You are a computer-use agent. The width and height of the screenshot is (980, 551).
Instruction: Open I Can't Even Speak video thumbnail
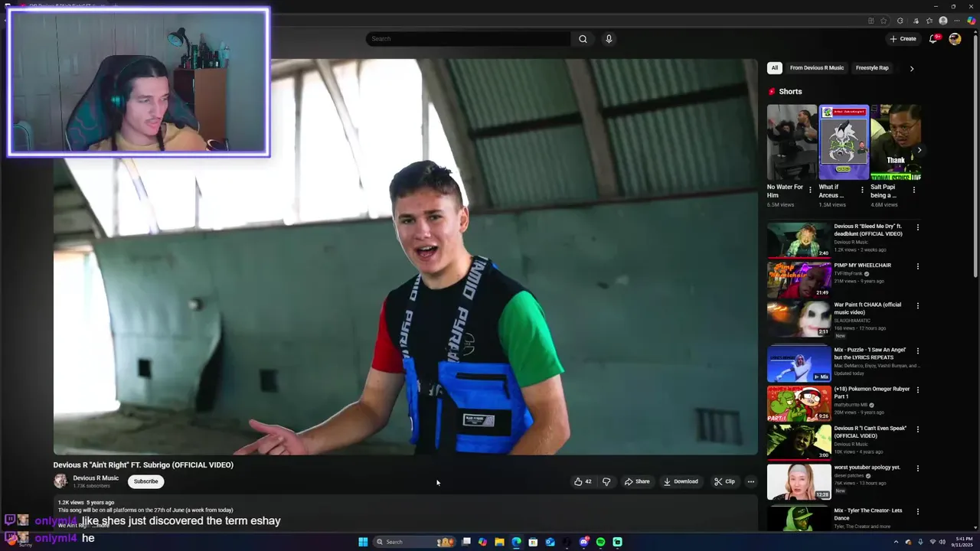click(x=799, y=442)
